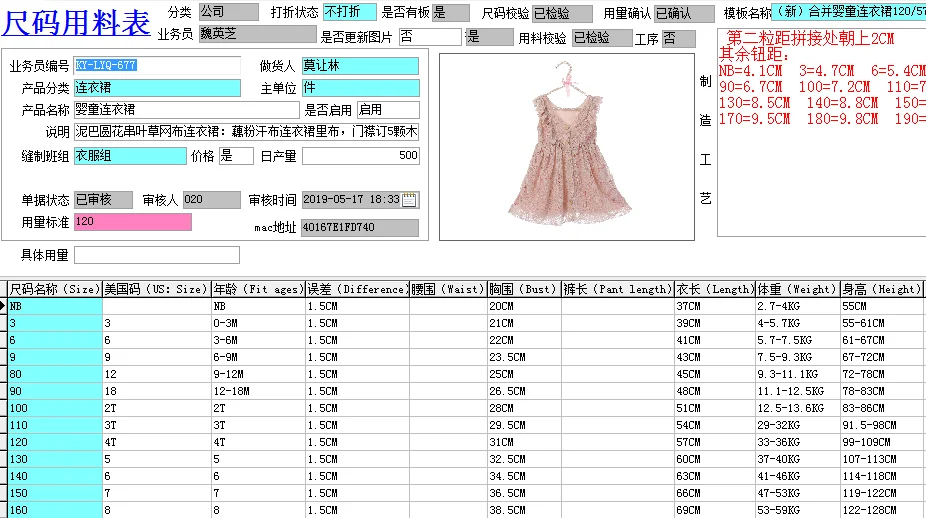
Task: Click length cell 57CM
Action: [x=715, y=442]
